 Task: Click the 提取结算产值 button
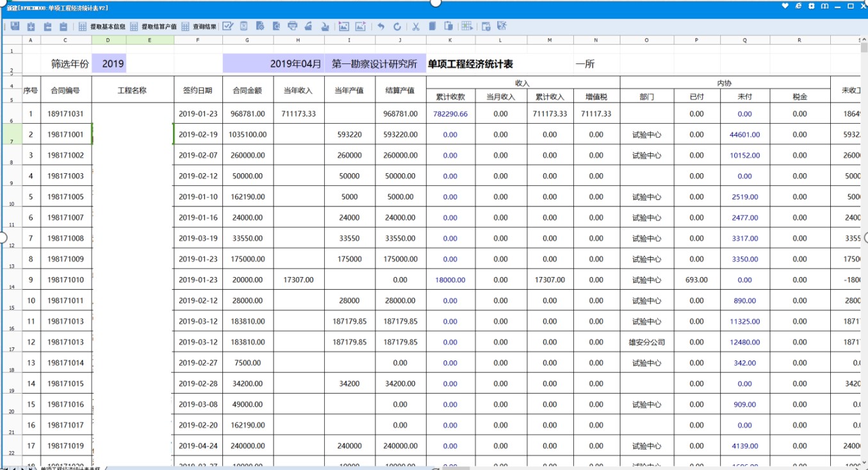[x=153, y=26]
